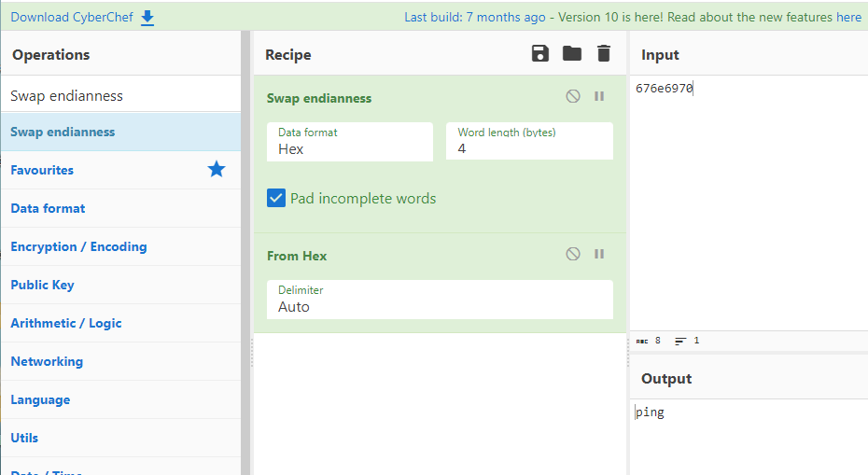Clear the recipe with the trash icon
The height and width of the screenshot is (475, 868).
click(x=603, y=54)
